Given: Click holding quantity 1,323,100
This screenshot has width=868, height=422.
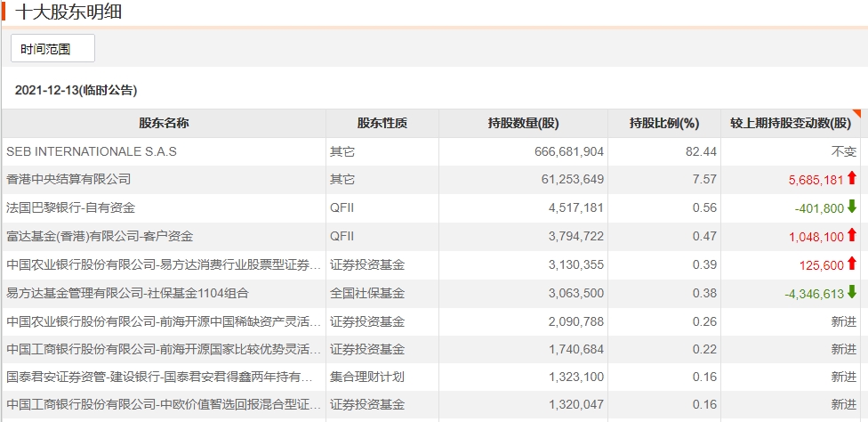Looking at the screenshot, I should pos(575,377).
